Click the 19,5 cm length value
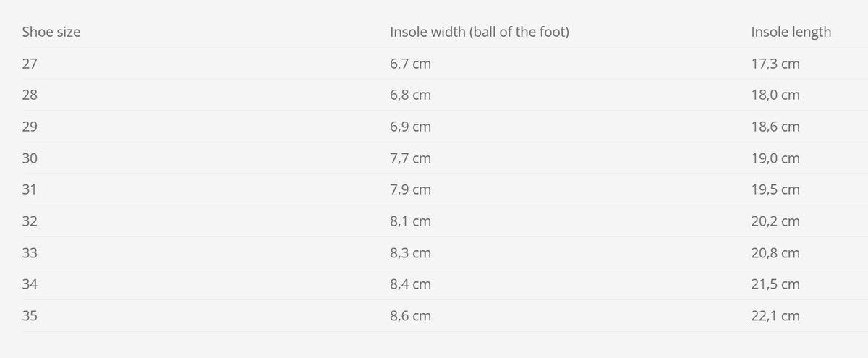 point(775,189)
